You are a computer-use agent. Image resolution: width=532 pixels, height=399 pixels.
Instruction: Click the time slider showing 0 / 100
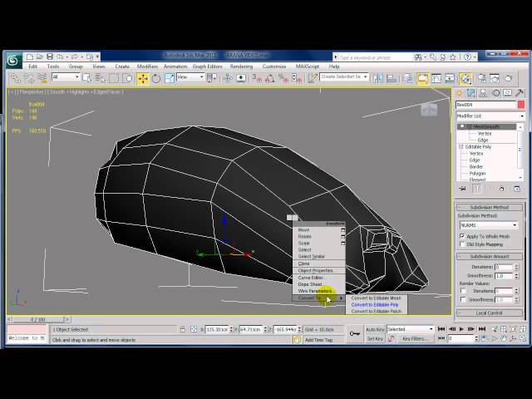click(x=38, y=319)
